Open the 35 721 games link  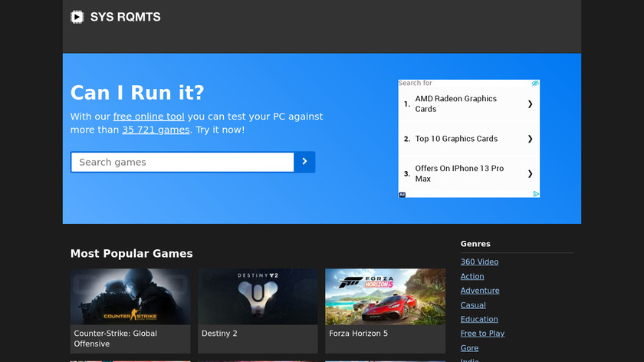point(156,130)
